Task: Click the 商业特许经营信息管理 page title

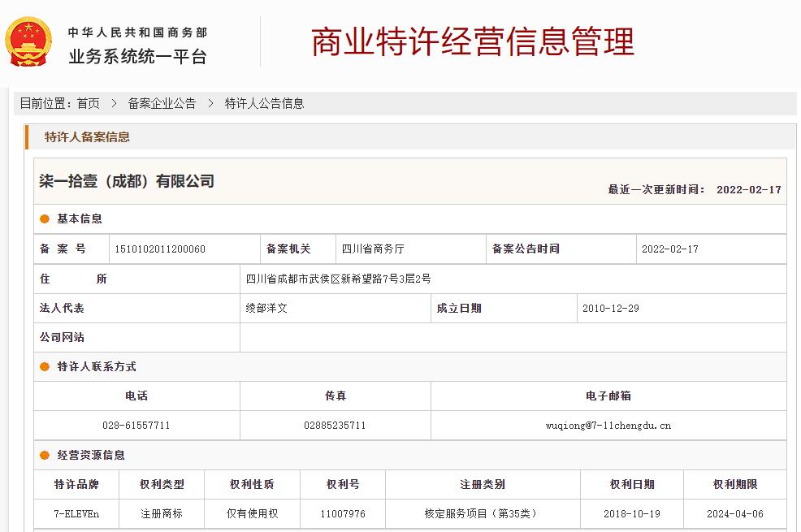Action: (x=472, y=42)
